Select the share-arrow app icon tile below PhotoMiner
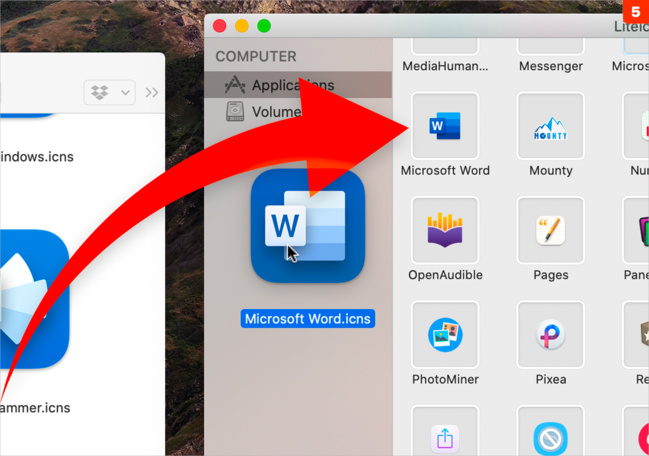The image size is (649, 456). [x=445, y=431]
